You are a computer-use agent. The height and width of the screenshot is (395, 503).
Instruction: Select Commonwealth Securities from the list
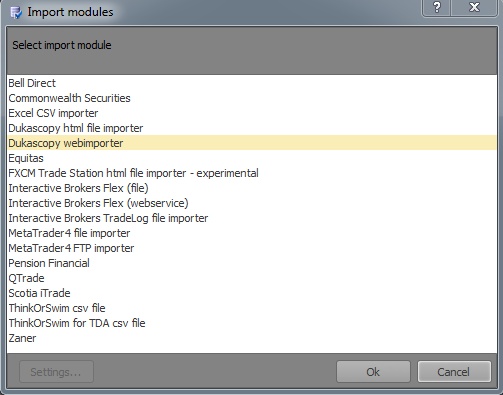coord(252,98)
